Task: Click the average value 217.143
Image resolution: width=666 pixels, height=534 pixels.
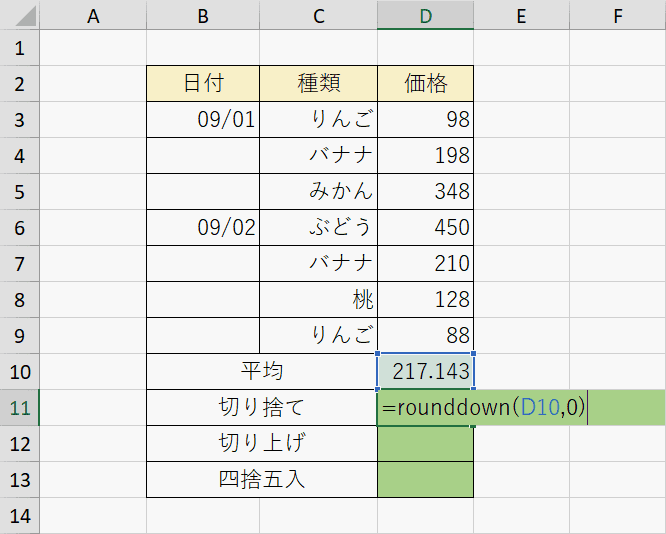Action: pyautogui.click(x=426, y=371)
